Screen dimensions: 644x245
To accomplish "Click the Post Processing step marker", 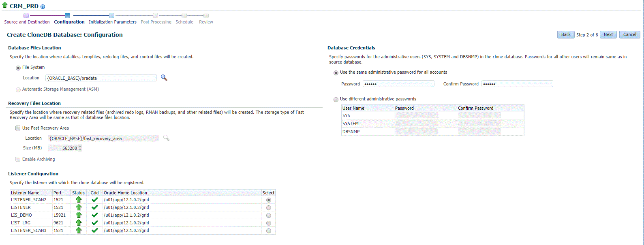I will click(x=155, y=16).
